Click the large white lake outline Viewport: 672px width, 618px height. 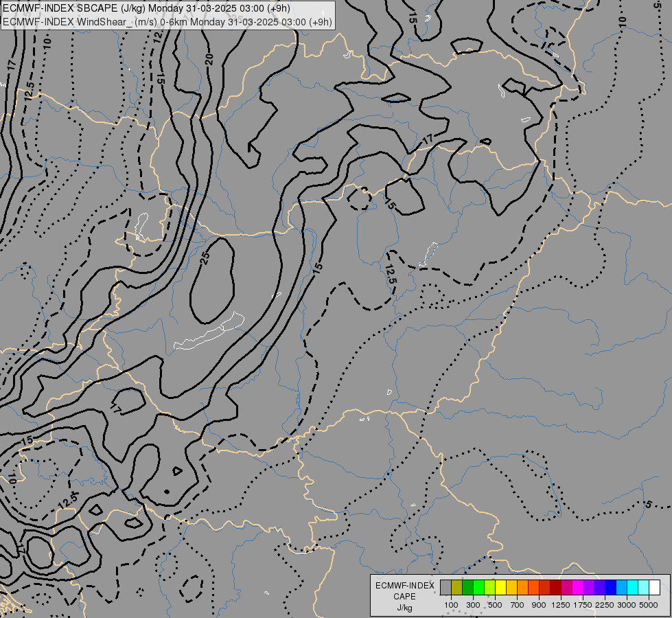[x=209, y=331]
